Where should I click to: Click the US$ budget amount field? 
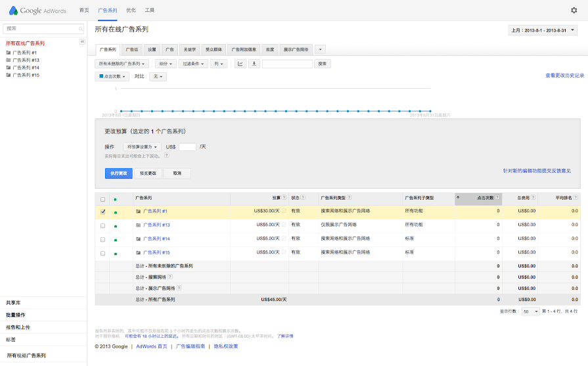187,147
